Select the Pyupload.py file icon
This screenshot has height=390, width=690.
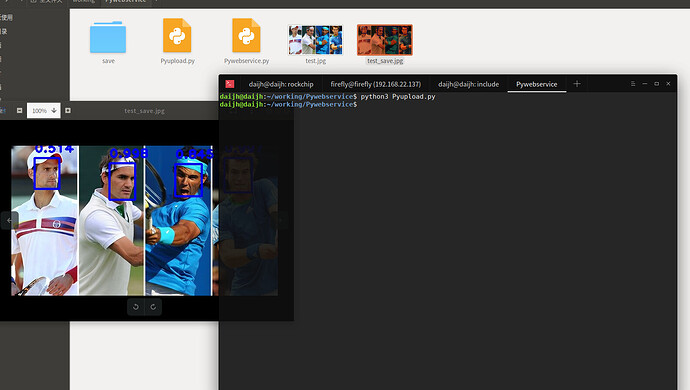coord(177,35)
